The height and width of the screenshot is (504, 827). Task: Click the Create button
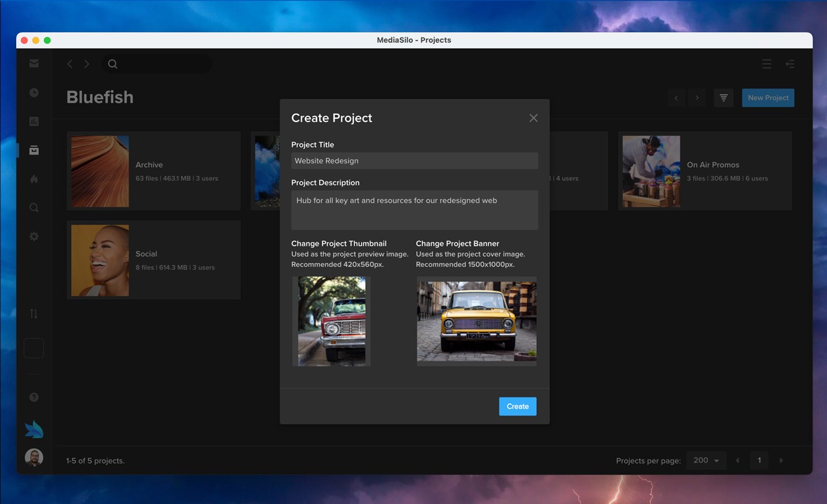coord(518,406)
